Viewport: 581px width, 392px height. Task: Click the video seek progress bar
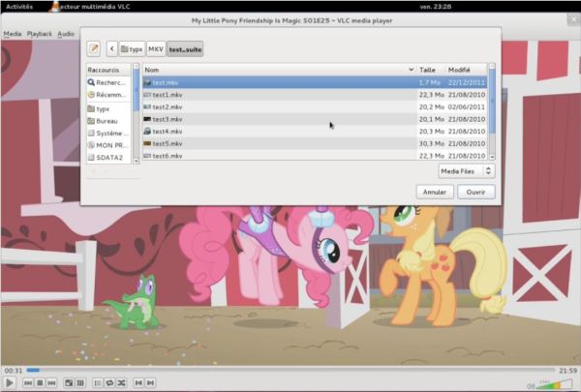tap(290, 370)
